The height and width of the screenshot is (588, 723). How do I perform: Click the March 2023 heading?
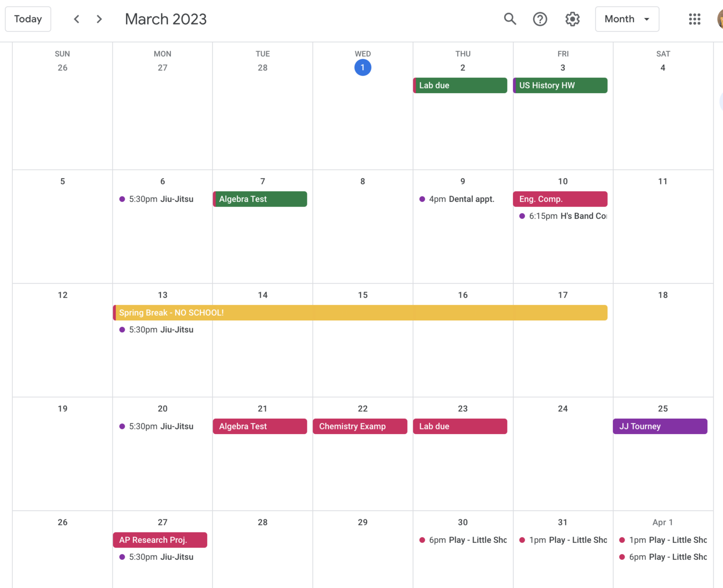166,19
